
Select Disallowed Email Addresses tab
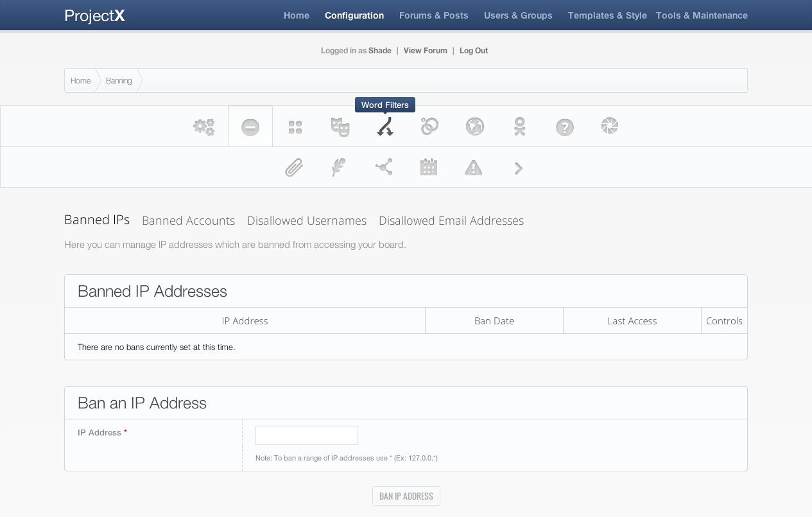click(451, 221)
